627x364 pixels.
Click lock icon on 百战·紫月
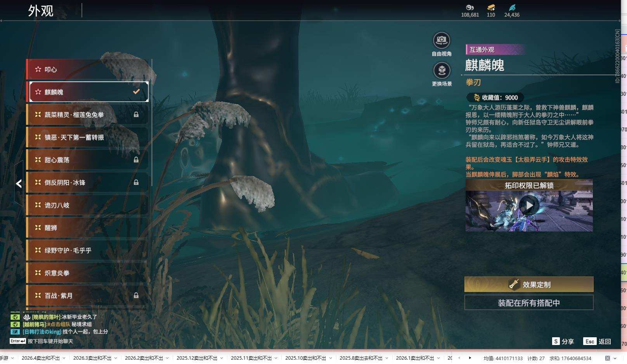(x=136, y=295)
